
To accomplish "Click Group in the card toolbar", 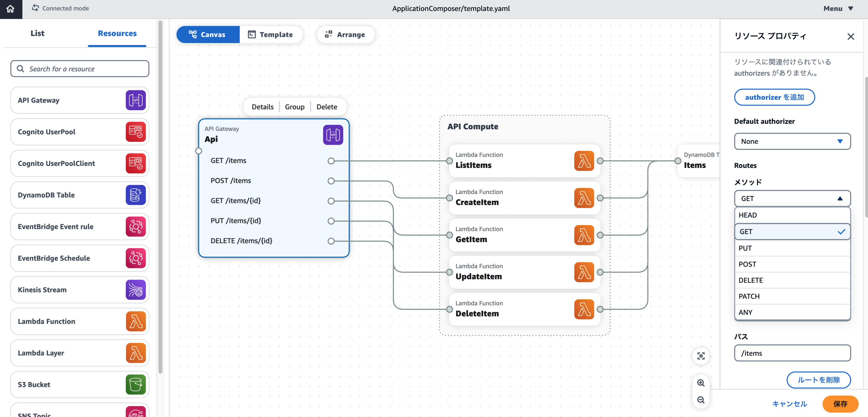I will click(x=295, y=107).
